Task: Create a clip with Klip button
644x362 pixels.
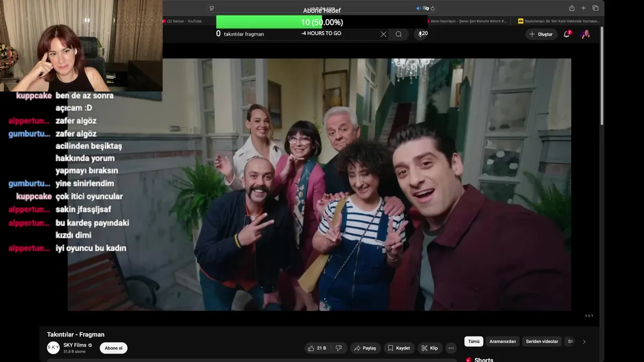Action: coord(430,348)
